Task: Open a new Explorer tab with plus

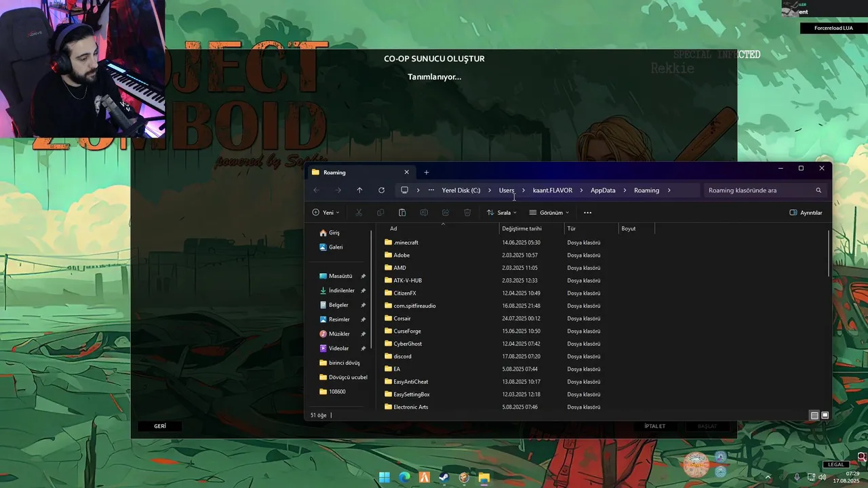Action: point(427,172)
